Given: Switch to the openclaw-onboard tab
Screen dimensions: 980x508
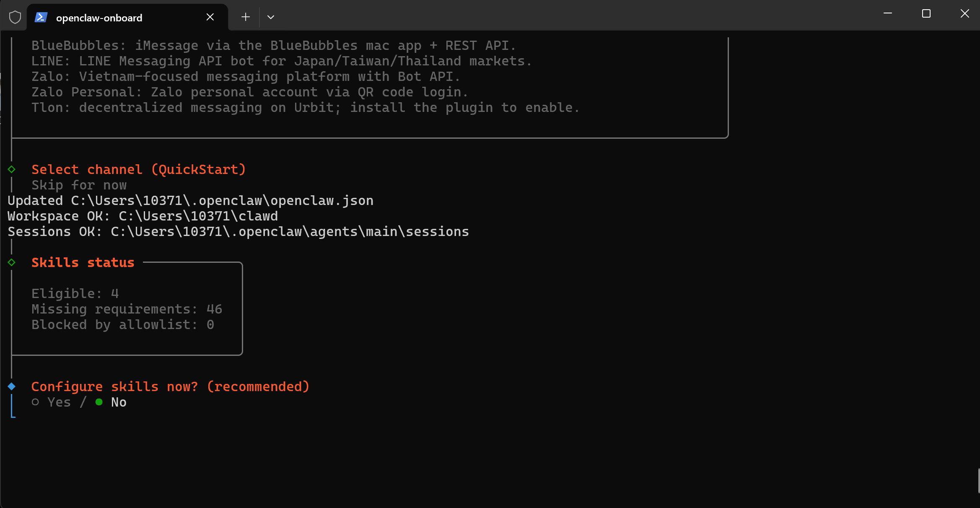Looking at the screenshot, I should click(99, 18).
